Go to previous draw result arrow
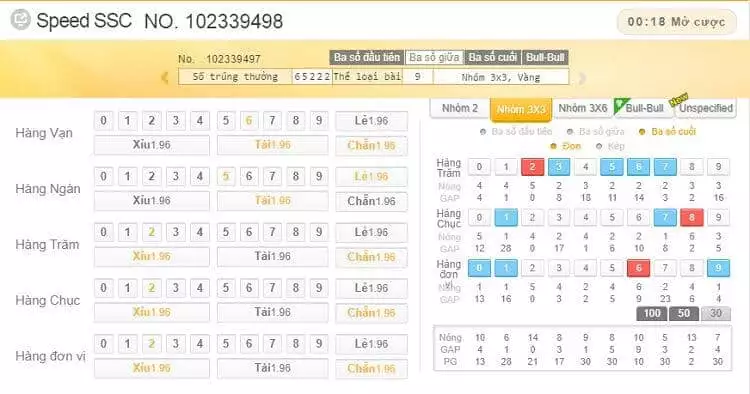Screen dimensions: 750x394 click(164, 77)
